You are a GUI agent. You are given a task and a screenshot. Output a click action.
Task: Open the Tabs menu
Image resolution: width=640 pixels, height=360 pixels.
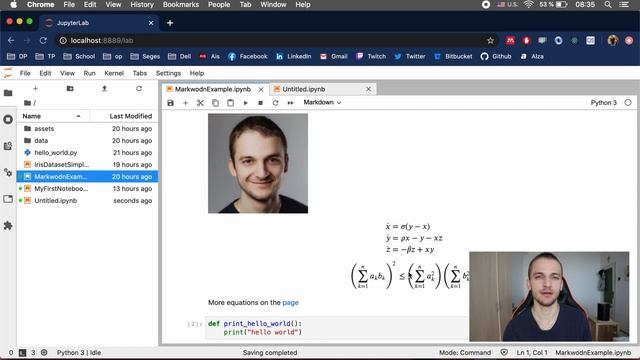(x=140, y=73)
